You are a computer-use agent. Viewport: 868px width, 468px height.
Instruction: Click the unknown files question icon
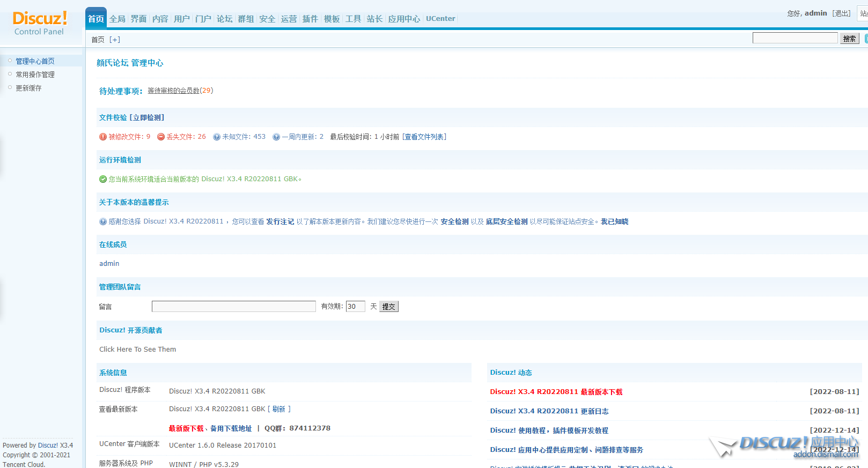(x=217, y=137)
